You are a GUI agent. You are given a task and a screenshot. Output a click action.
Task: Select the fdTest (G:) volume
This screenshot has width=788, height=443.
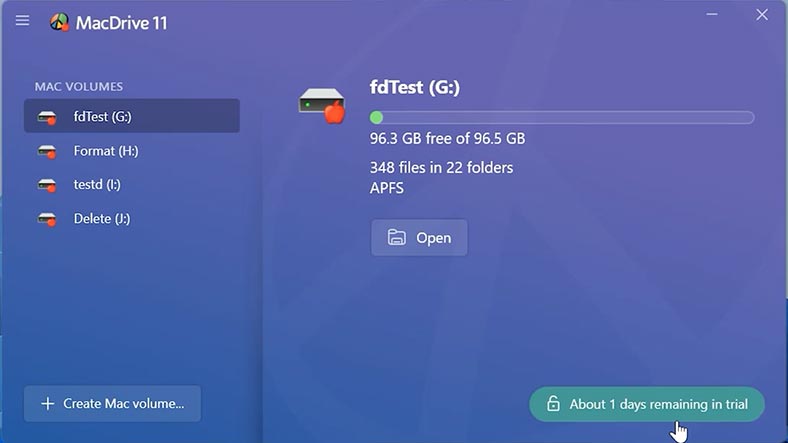pos(132,116)
